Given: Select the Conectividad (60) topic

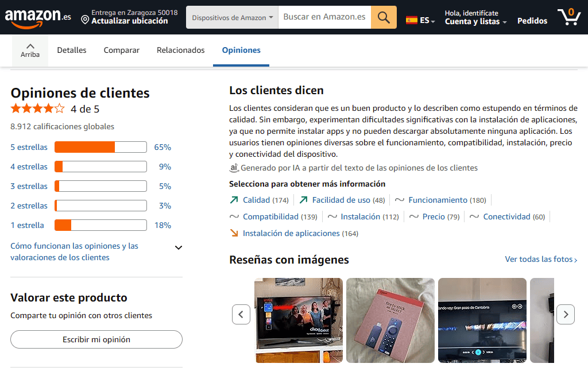Looking at the screenshot, I should [508, 217].
